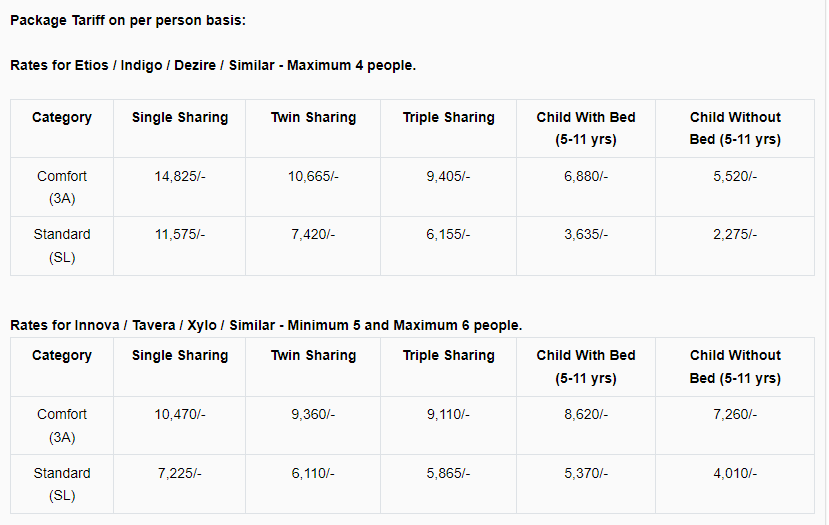
Task: Click the 9,110/- triple sharing price
Action: 448,414
